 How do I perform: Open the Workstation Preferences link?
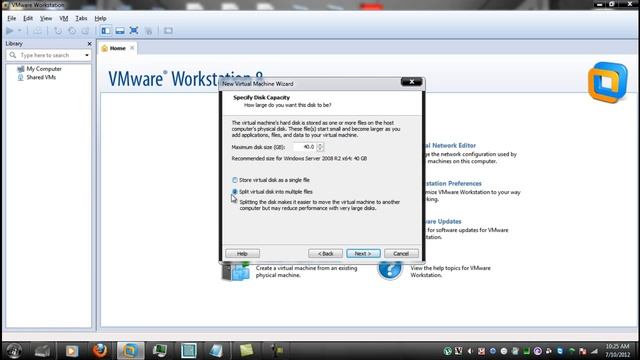click(453, 183)
